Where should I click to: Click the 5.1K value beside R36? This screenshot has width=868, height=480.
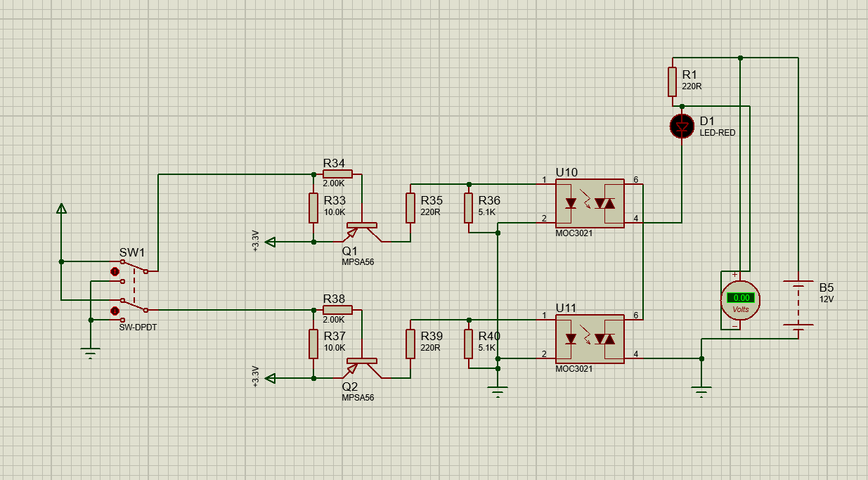coord(487,212)
